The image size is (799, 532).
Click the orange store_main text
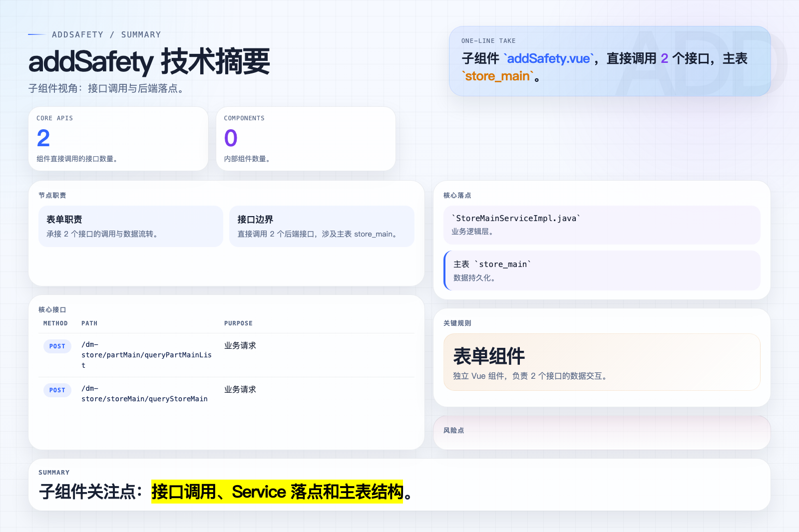[497, 76]
